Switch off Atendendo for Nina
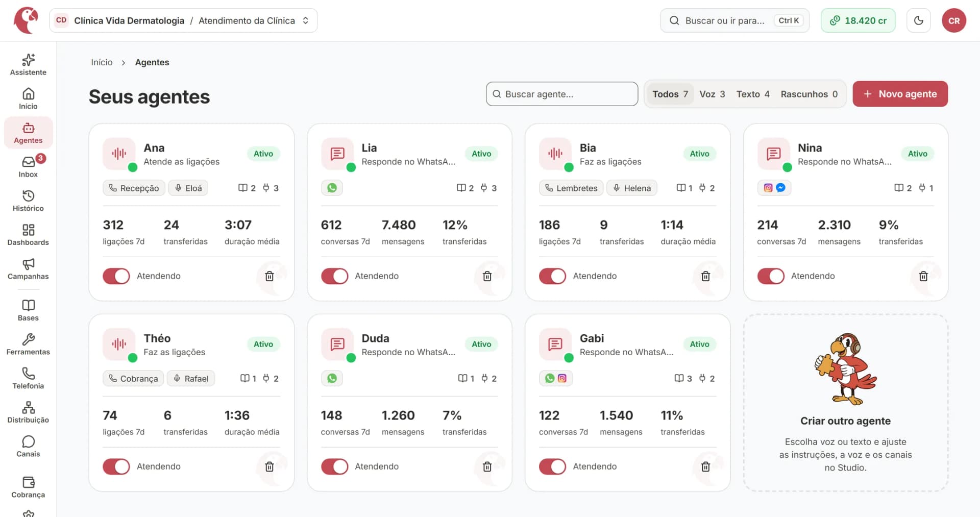This screenshot has height=517, width=980. [771, 276]
